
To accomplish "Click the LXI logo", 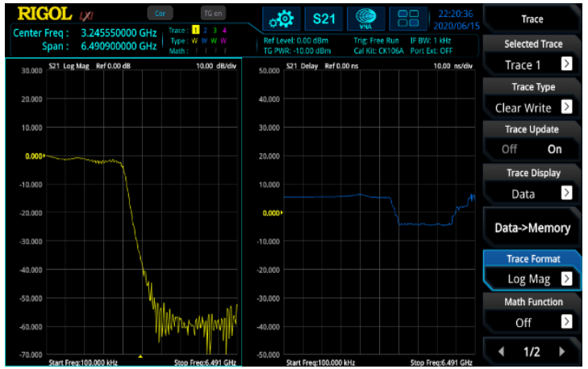I will click(x=86, y=16).
